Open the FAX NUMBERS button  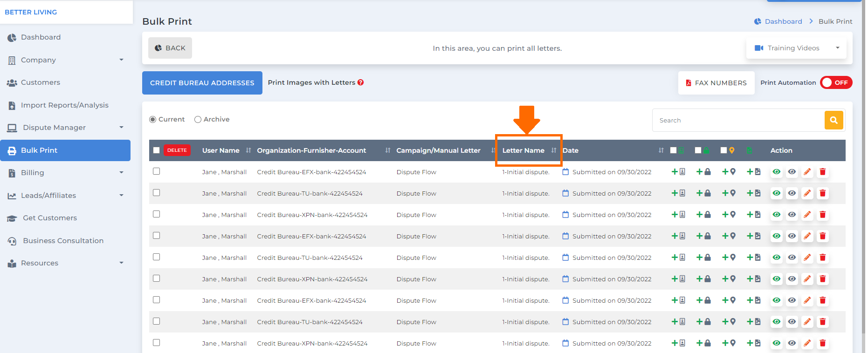coord(716,83)
